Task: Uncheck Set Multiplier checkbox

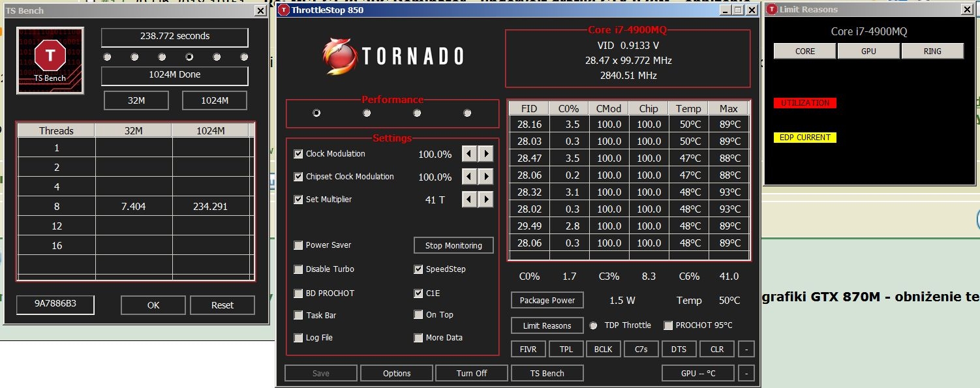Action: tap(298, 200)
